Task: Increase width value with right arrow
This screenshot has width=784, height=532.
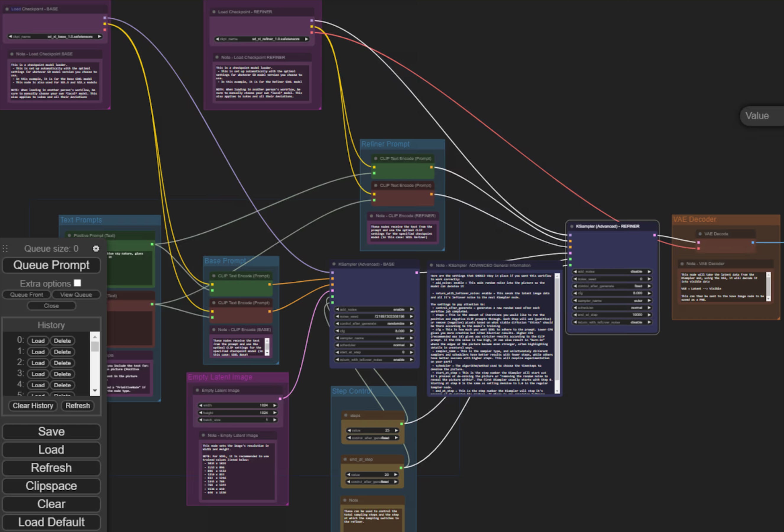Action: (275, 405)
